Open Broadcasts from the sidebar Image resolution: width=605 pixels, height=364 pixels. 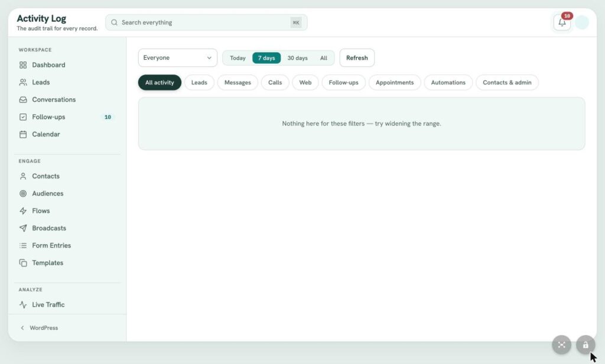(66, 228)
